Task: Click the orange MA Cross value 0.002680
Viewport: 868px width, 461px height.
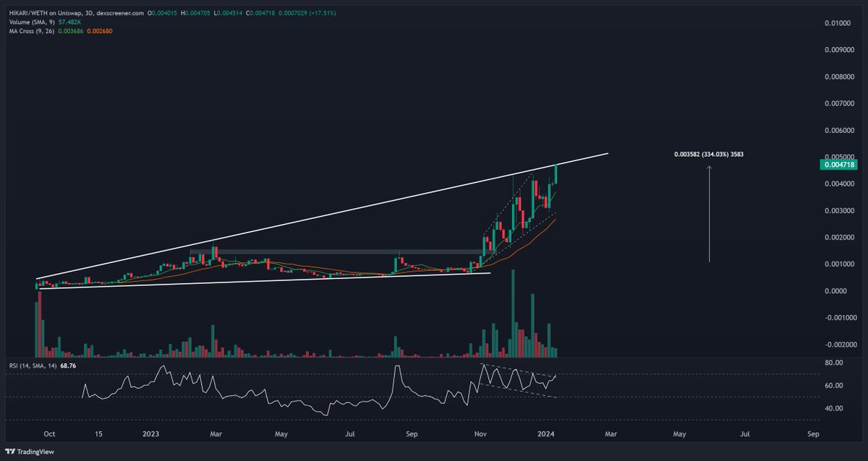Action: [x=98, y=31]
